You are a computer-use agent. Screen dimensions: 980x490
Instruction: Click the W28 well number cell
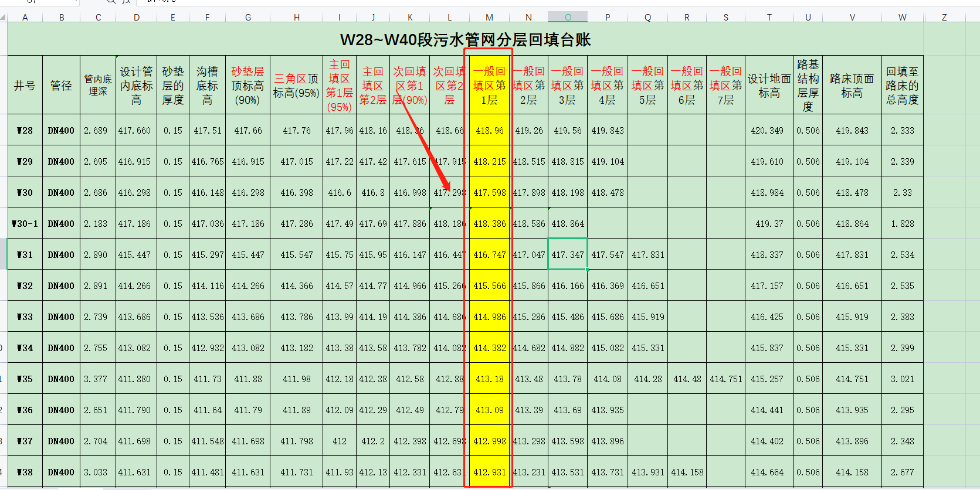point(25,130)
